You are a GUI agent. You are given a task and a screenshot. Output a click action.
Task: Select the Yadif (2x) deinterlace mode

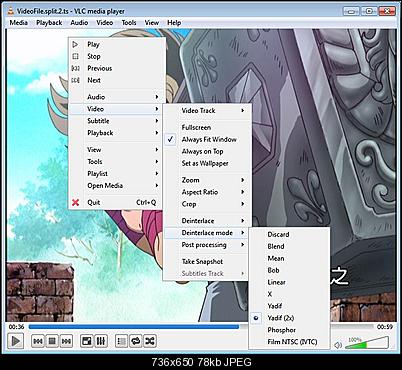tap(289, 318)
